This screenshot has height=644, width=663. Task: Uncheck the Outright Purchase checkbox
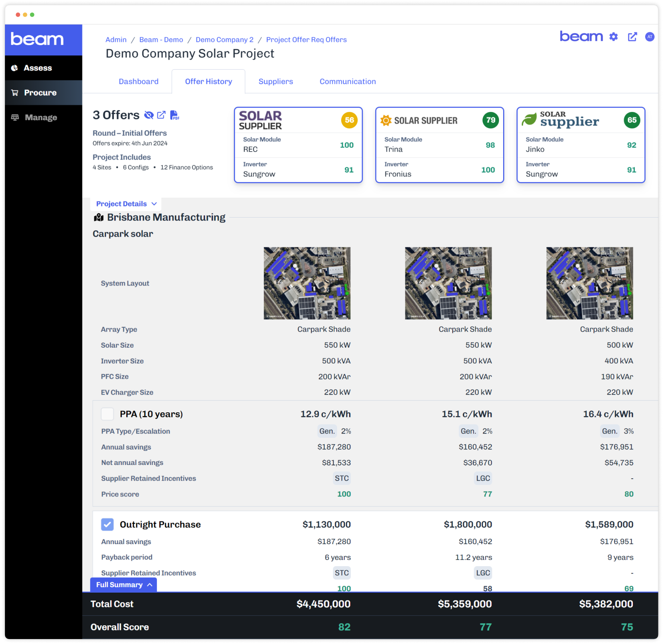[107, 525]
